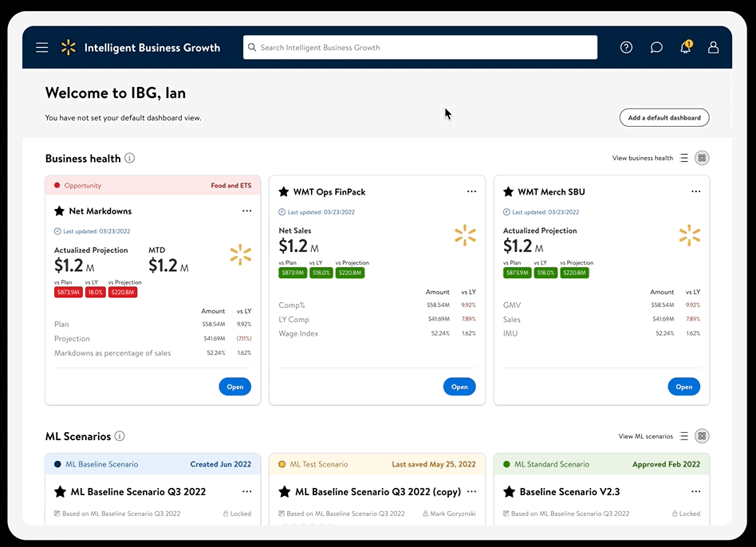
Task: Click the View ML scenarios link
Action: [x=646, y=436]
